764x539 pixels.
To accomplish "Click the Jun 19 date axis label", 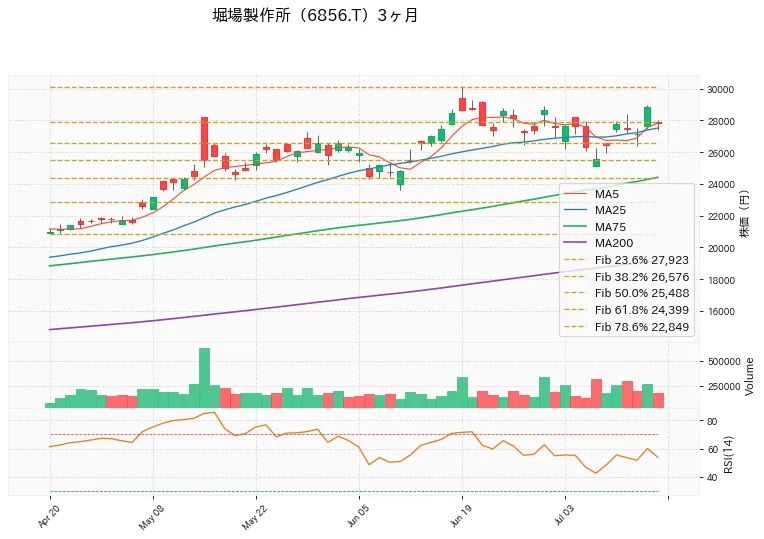I will click(460, 517).
